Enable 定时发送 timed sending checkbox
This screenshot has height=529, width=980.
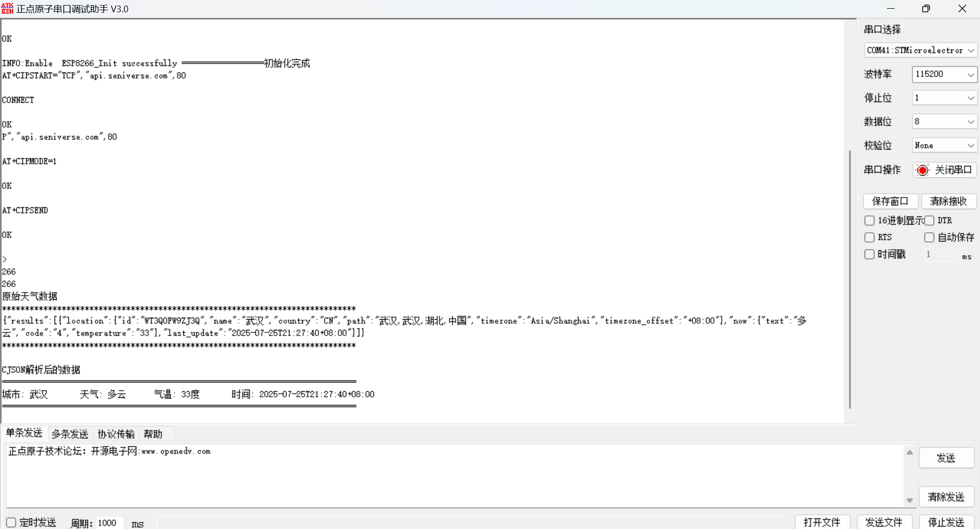11,523
